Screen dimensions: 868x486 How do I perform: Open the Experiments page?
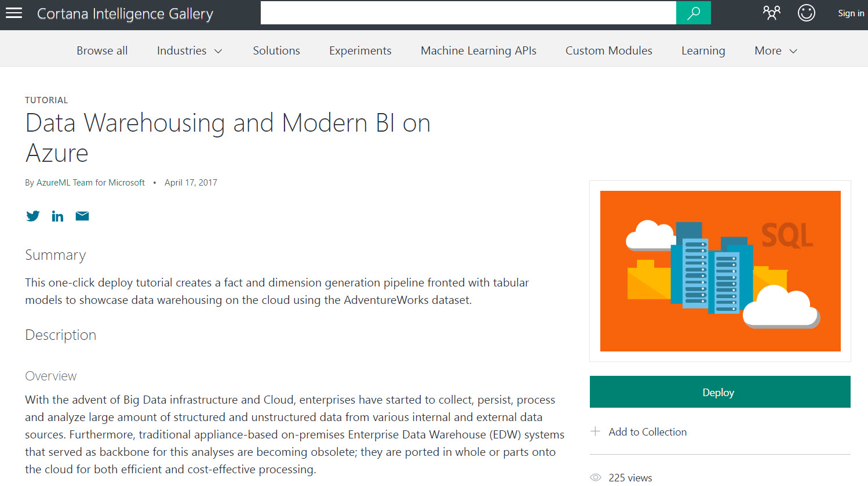[360, 50]
